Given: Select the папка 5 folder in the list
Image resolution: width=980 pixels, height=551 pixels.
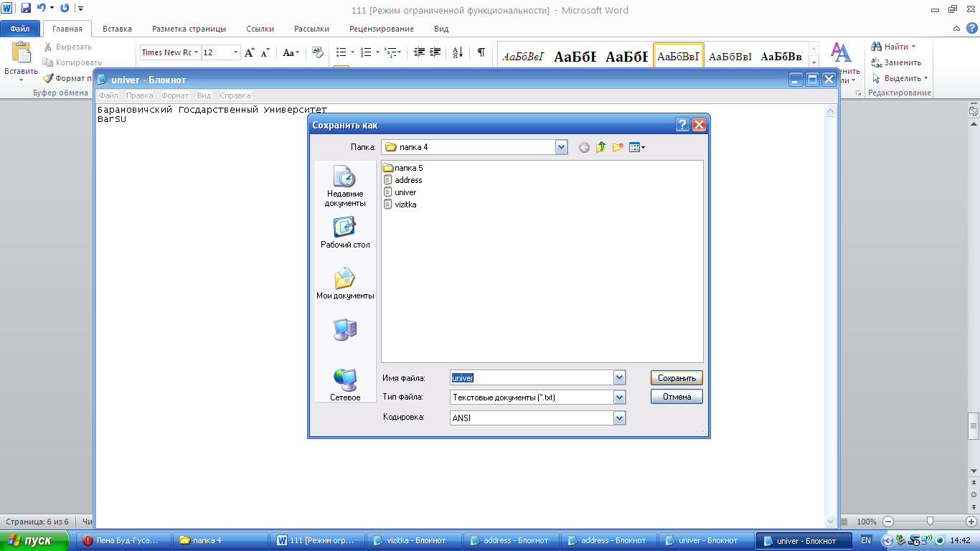Looking at the screenshot, I should coord(403,168).
